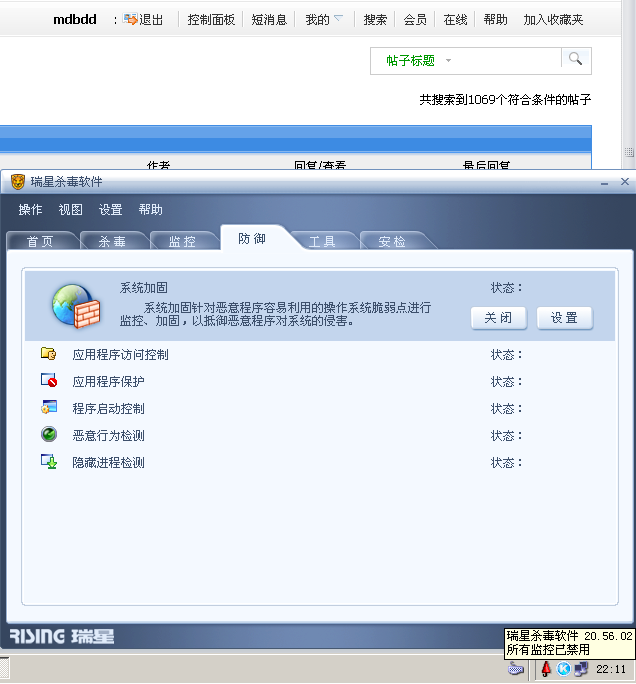Switch to the 安检 tab
Screen dimensions: 636x684
click(392, 241)
